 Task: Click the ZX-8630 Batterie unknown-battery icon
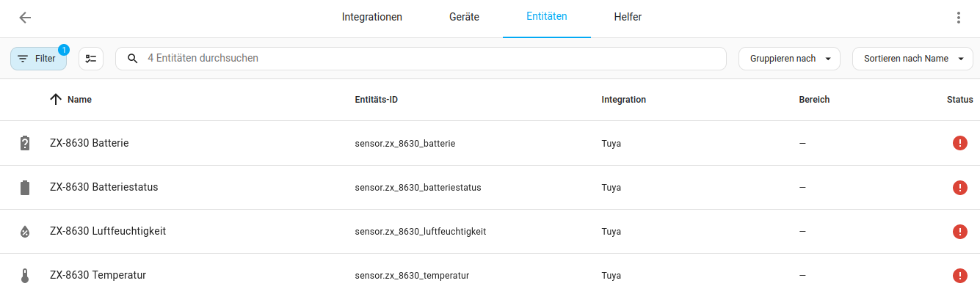coord(25,144)
